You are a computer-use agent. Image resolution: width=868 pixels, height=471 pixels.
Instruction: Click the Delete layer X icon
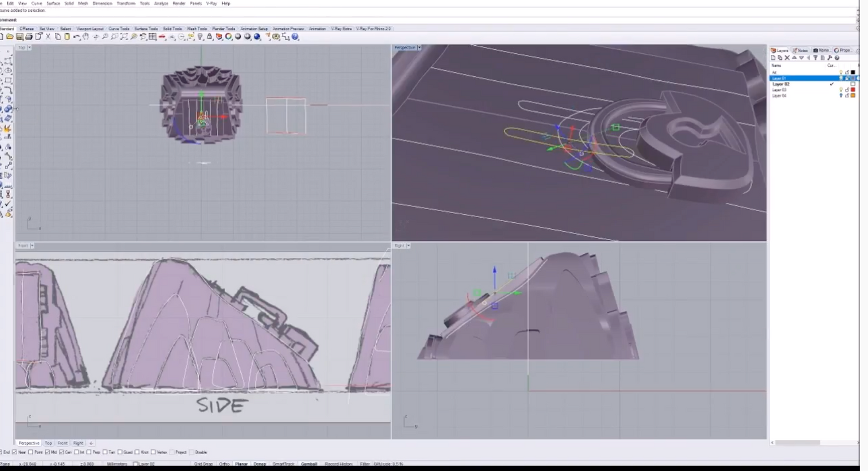point(787,58)
